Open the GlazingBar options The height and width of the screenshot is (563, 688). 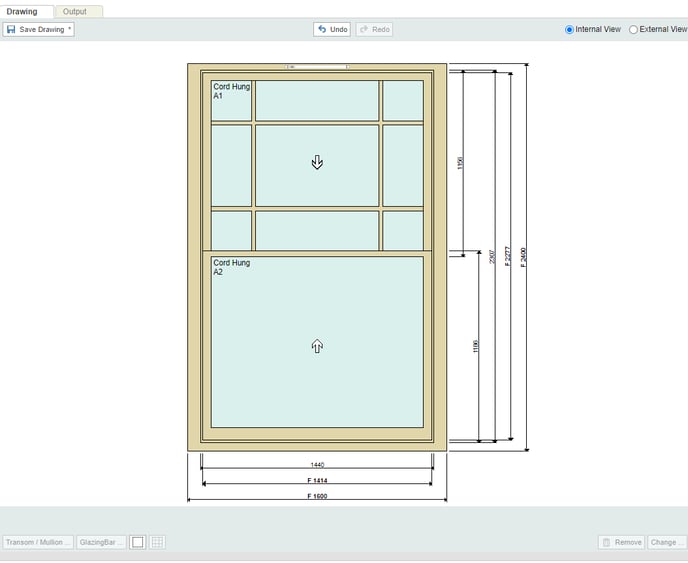[101, 542]
